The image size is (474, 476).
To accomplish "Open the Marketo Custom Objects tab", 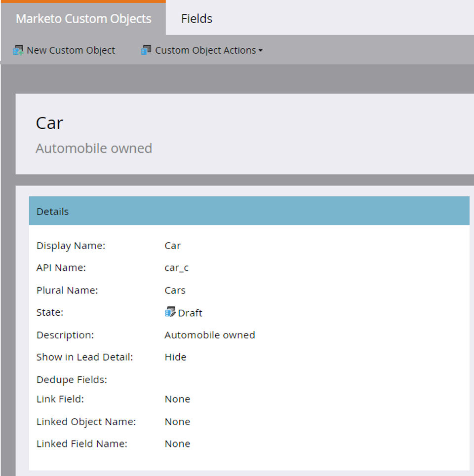I will pyautogui.click(x=83, y=19).
